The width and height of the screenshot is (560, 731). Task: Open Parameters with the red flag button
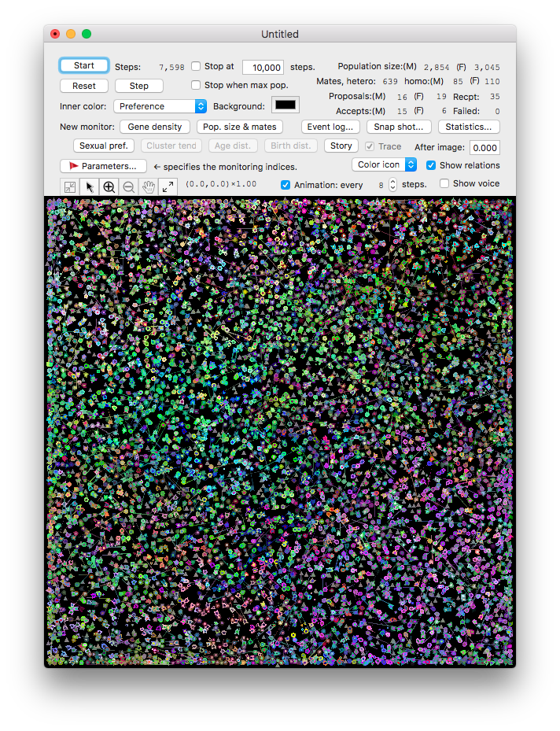103,166
